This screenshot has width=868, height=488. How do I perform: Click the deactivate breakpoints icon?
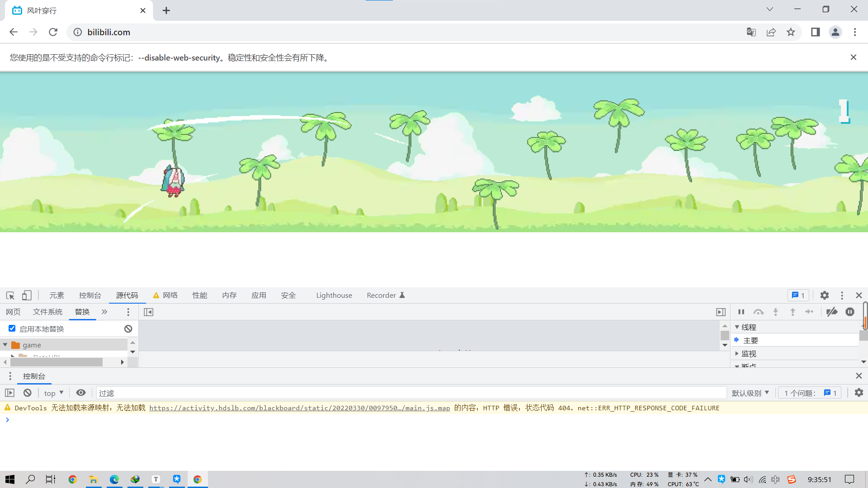coord(832,312)
